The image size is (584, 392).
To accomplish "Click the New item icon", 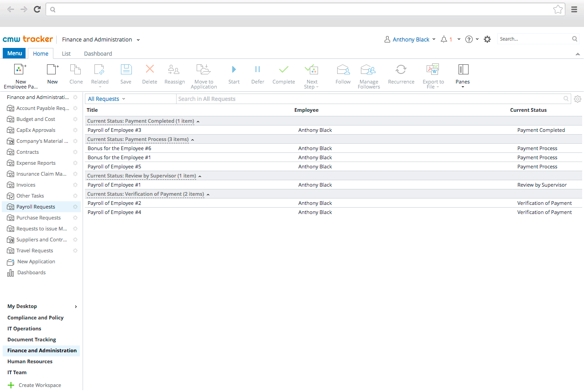I will pyautogui.click(x=53, y=69).
